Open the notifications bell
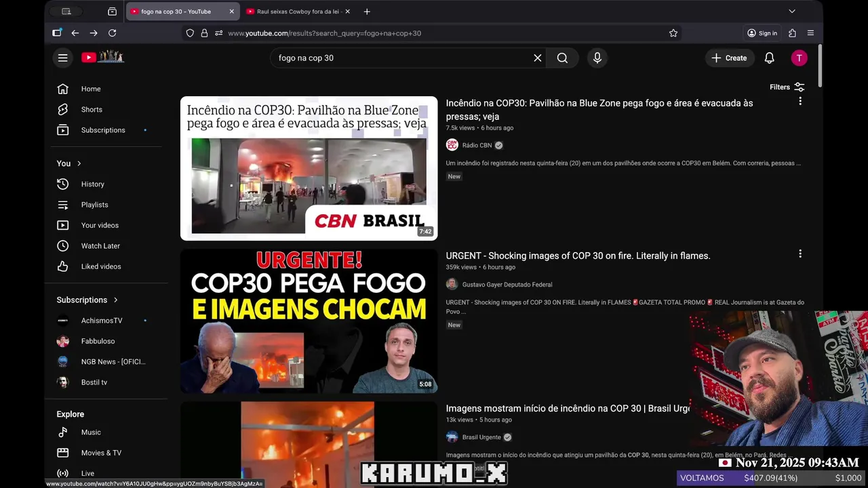The width and height of the screenshot is (868, 488). (769, 58)
